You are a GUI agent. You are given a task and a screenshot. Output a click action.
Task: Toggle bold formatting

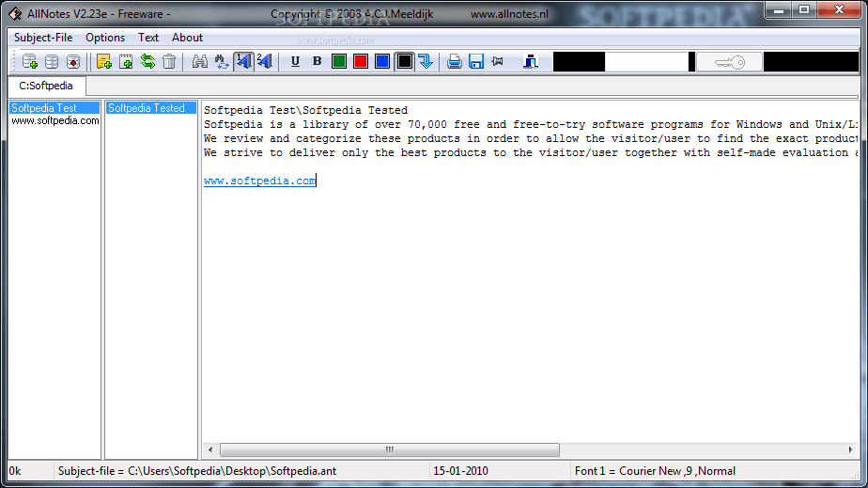coord(318,61)
